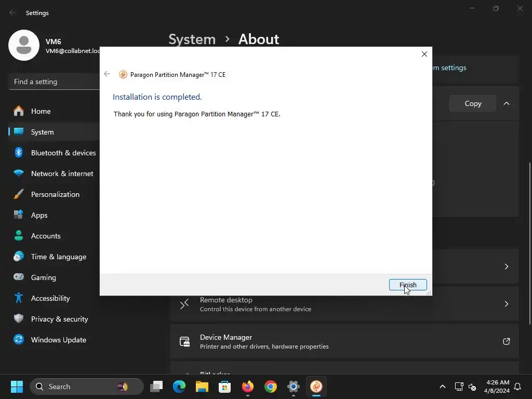
Task: Click the installer back arrow
Action: tap(107, 74)
